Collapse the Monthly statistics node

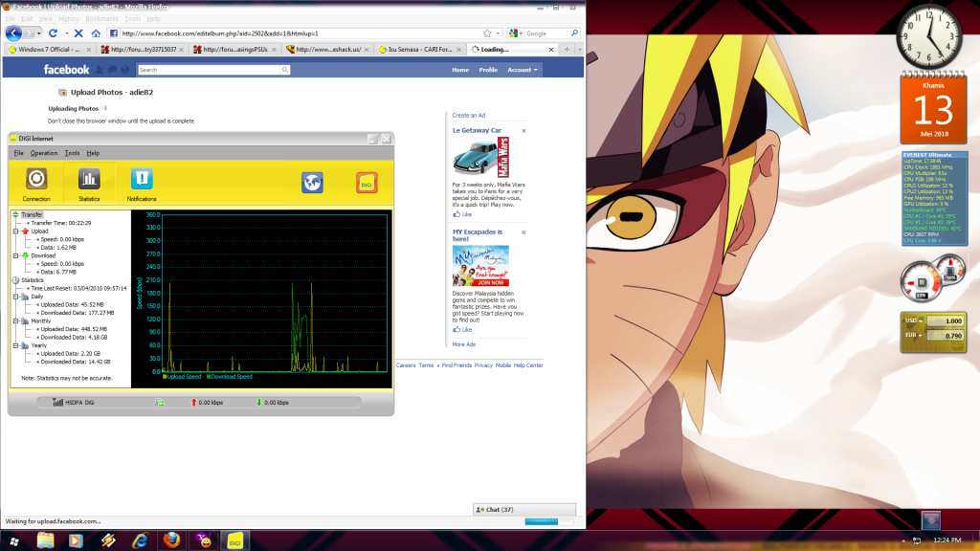[14, 321]
